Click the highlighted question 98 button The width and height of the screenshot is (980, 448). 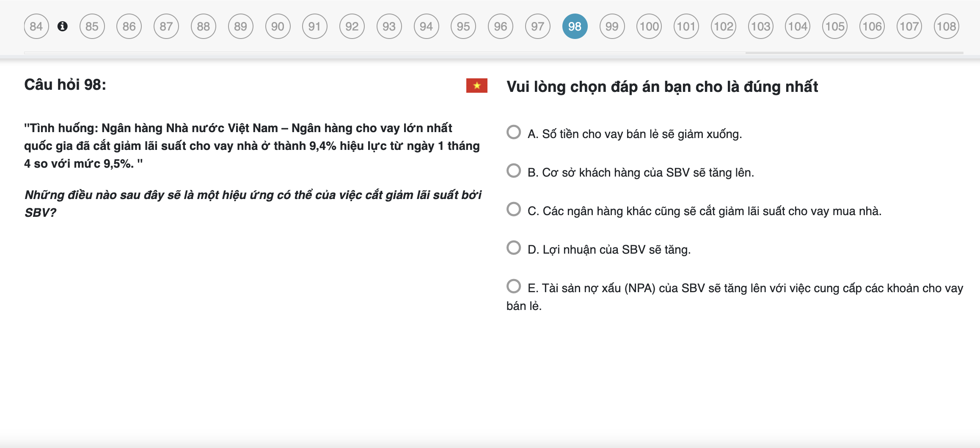pyautogui.click(x=575, y=26)
